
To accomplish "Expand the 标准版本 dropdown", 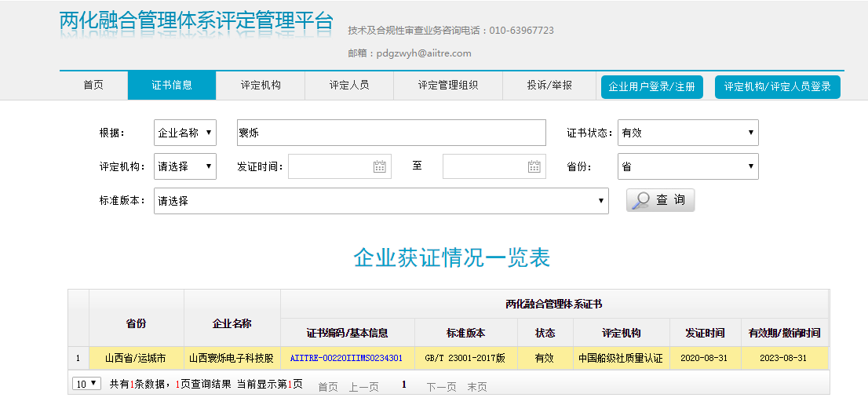I will pos(381,201).
